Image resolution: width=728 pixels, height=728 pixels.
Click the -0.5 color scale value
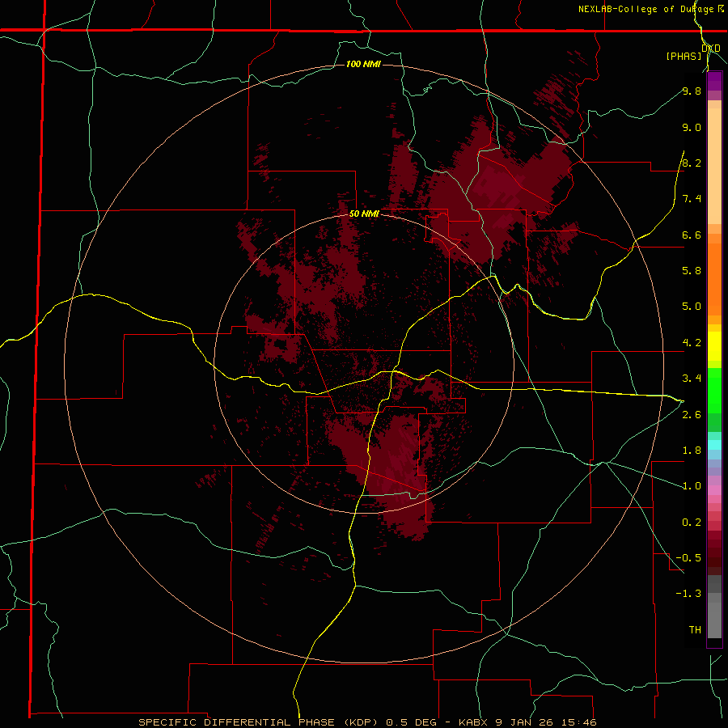[688, 558]
